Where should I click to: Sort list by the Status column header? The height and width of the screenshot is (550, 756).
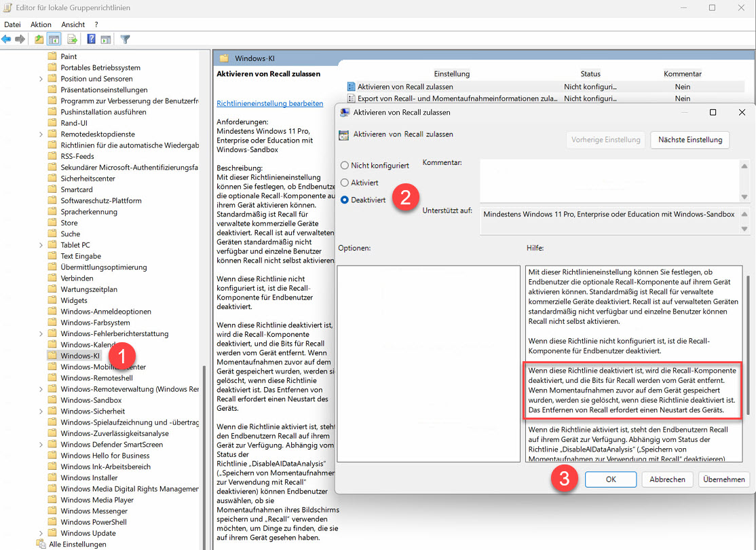pyautogui.click(x=590, y=74)
